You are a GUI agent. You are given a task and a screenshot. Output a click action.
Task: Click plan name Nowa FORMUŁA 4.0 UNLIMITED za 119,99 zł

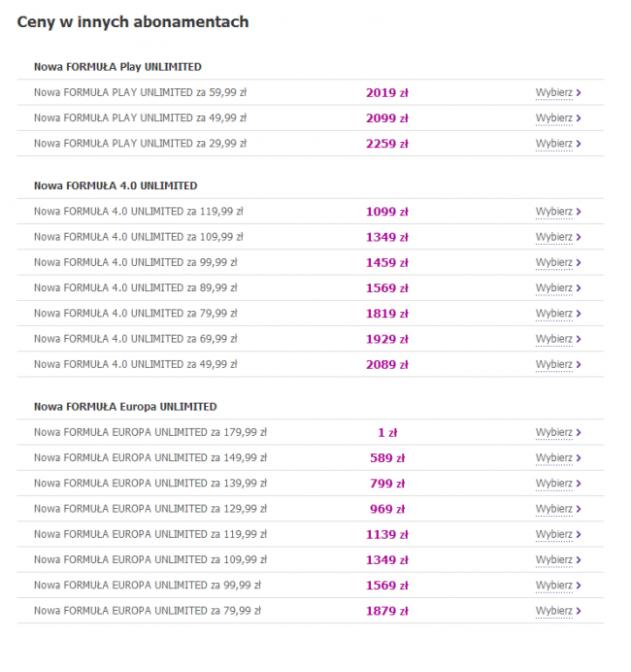[x=139, y=212]
